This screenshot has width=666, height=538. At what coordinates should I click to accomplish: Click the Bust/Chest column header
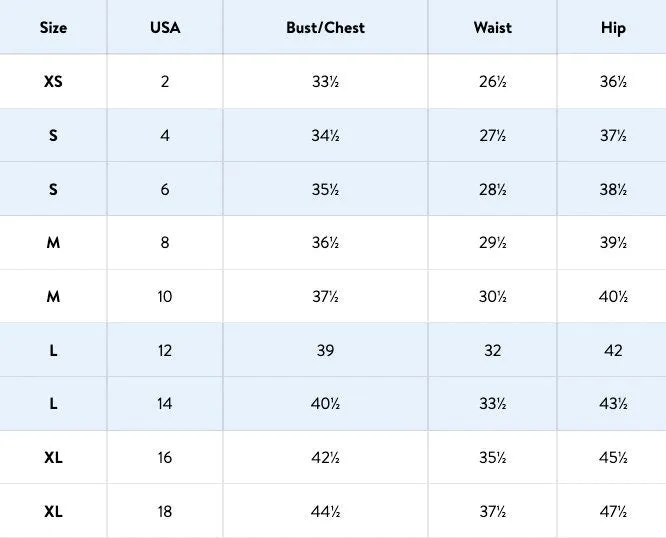(325, 28)
